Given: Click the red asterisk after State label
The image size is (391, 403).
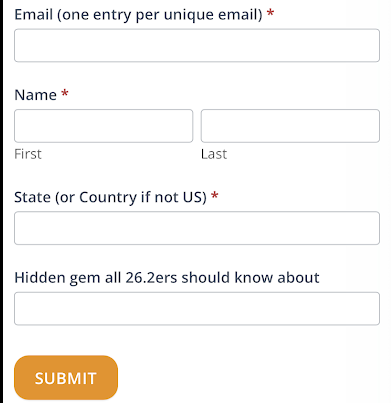Looking at the screenshot, I should tap(215, 196).
